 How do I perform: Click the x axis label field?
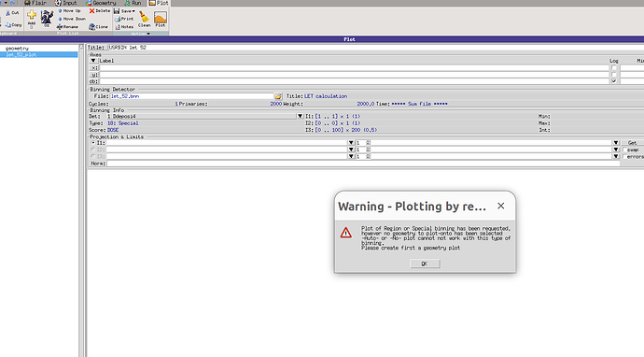pos(354,68)
